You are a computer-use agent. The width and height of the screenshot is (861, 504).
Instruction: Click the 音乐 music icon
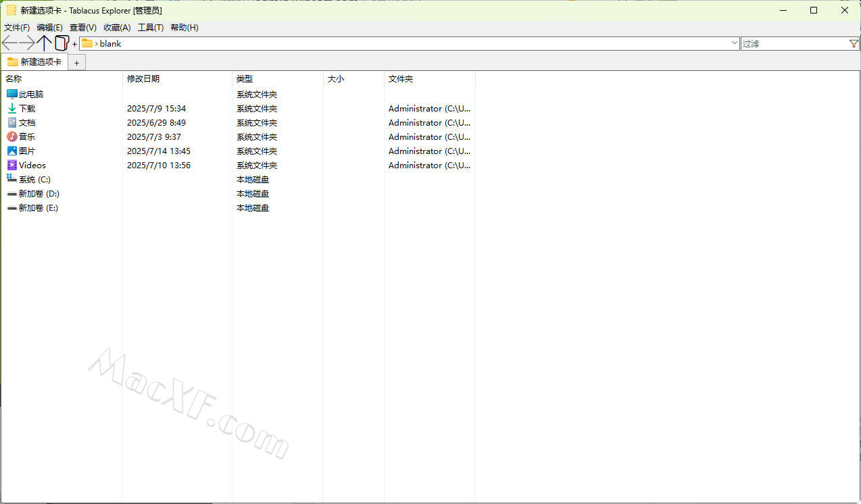tap(12, 137)
